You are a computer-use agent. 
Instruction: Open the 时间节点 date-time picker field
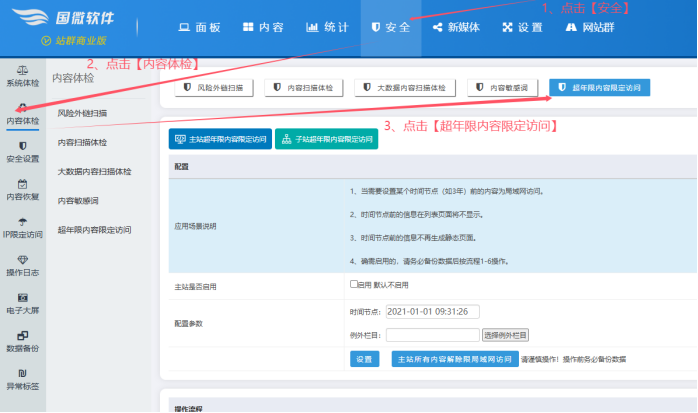click(433, 312)
